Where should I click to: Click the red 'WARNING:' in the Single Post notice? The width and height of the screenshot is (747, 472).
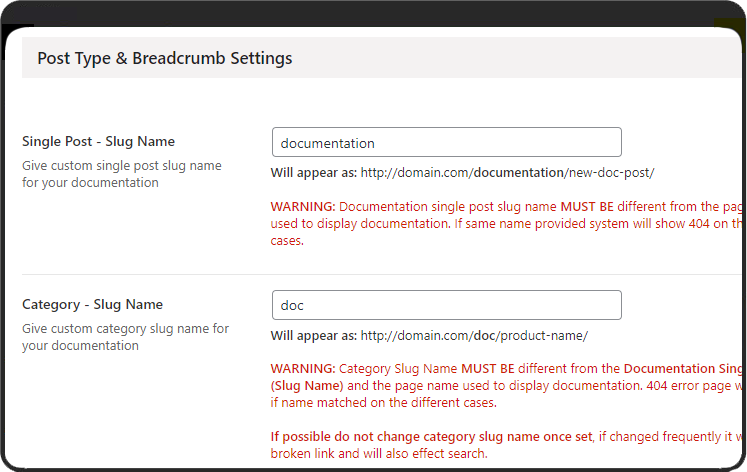coord(303,207)
